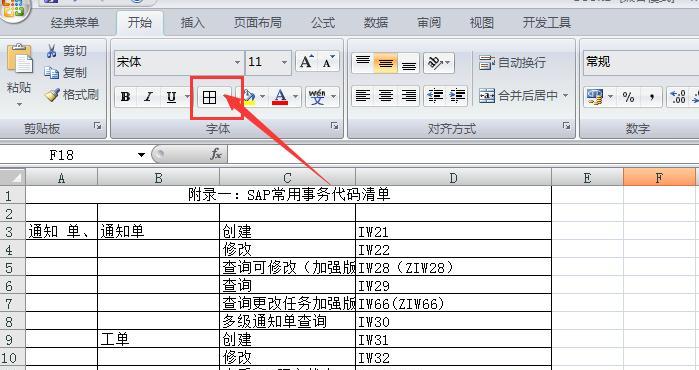Switch to the 插入 ribbon tab
This screenshot has height=370, width=699.
[x=193, y=22]
